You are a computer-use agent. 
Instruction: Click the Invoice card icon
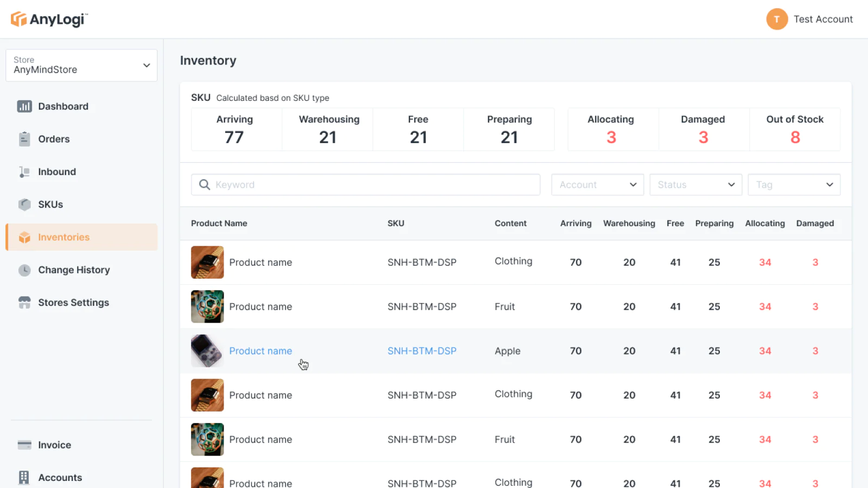(x=24, y=445)
